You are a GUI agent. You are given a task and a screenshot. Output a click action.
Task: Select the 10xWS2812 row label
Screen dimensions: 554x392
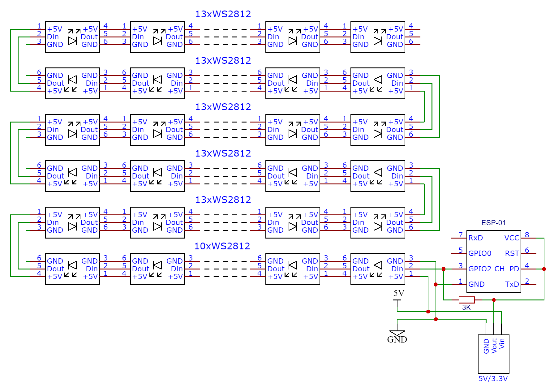click(222, 246)
